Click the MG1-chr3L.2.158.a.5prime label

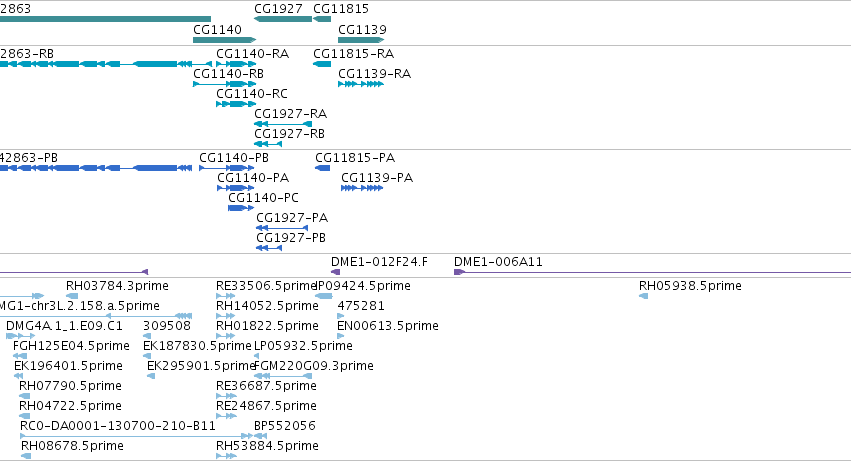pyautogui.click(x=80, y=306)
